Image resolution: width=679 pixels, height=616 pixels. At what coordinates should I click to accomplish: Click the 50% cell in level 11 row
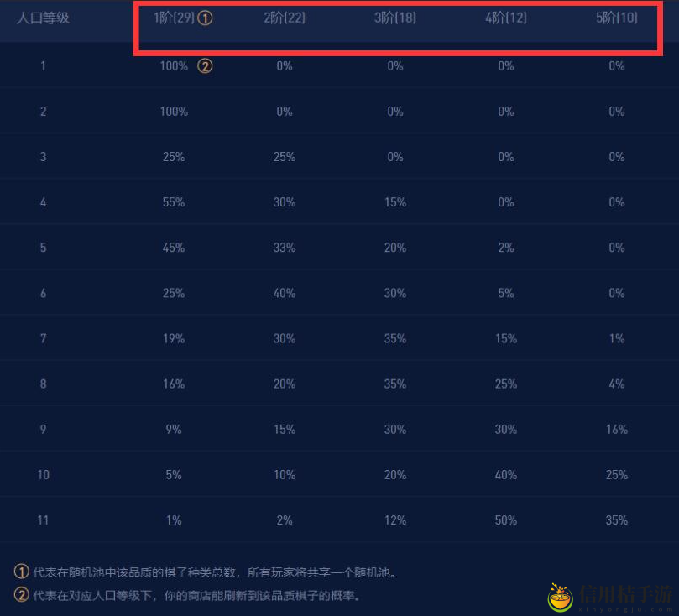[506, 520]
